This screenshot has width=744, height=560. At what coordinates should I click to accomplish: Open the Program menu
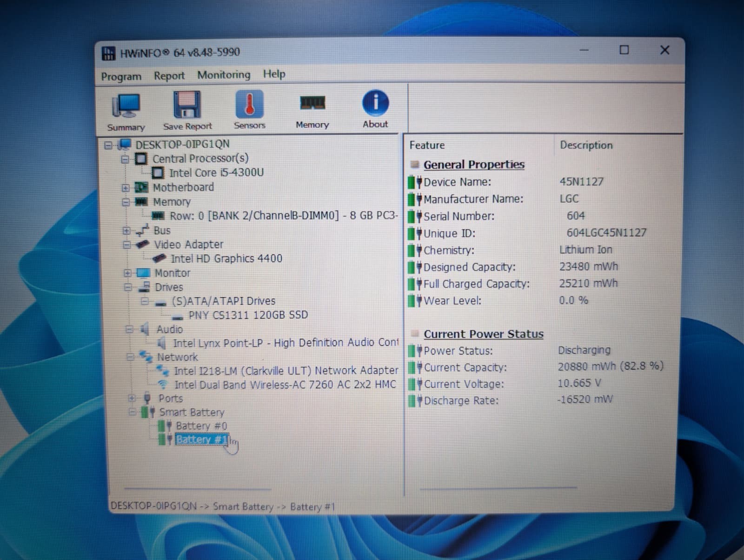pyautogui.click(x=121, y=77)
